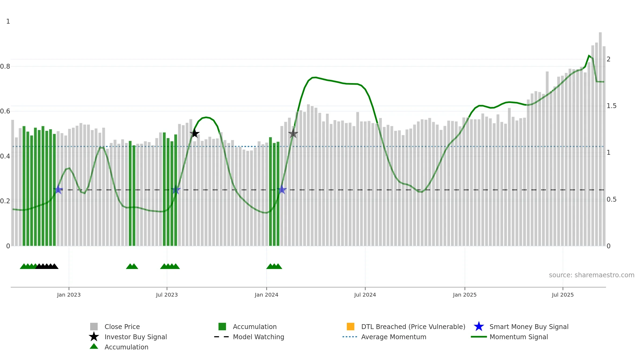The image size is (644, 362).
Task: Click the blue star marker before Jan 2023
Action: point(58,190)
